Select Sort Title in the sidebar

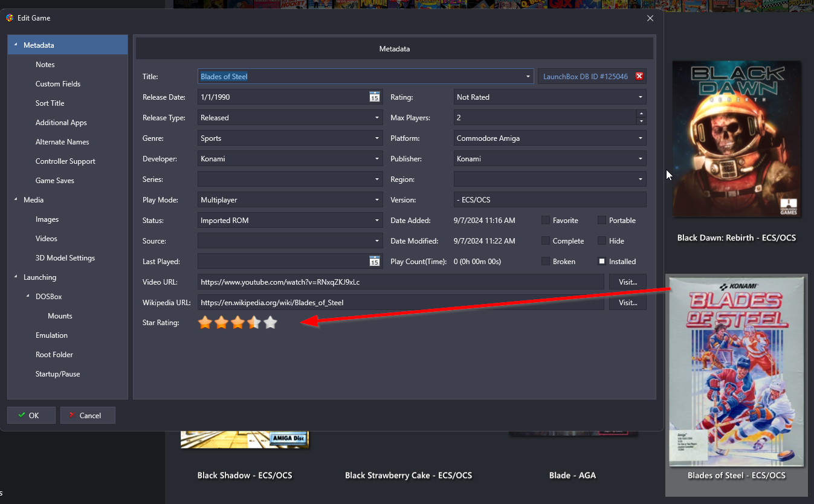tap(50, 103)
